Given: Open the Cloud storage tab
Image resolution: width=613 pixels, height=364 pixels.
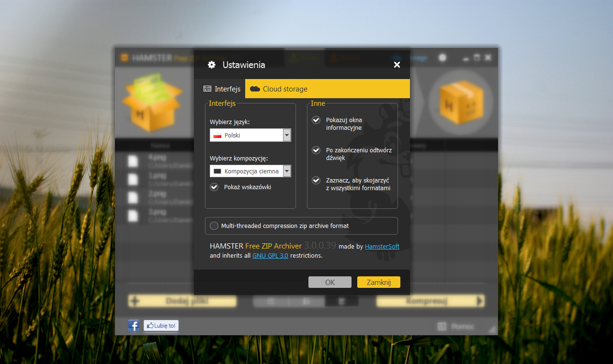Looking at the screenshot, I should (328, 89).
